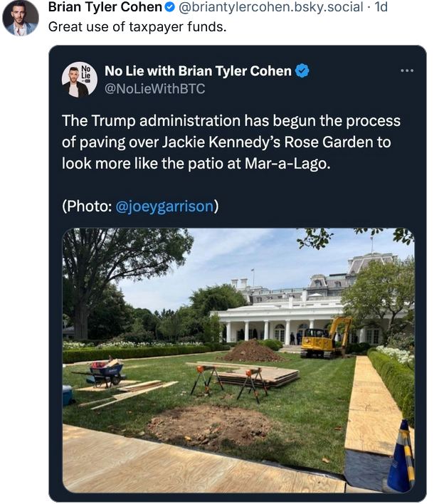
Task: Open Brian Tyler Cohen's profile avatar
Action: point(21,18)
